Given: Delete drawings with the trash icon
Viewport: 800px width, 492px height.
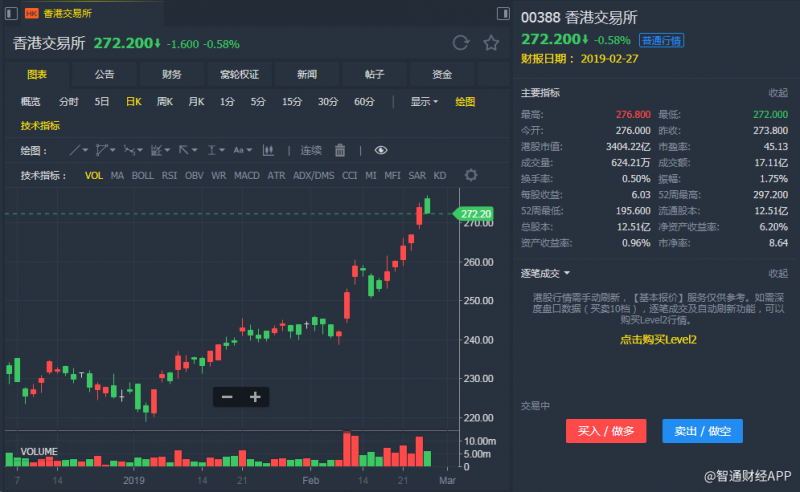Looking at the screenshot, I should tap(340, 150).
